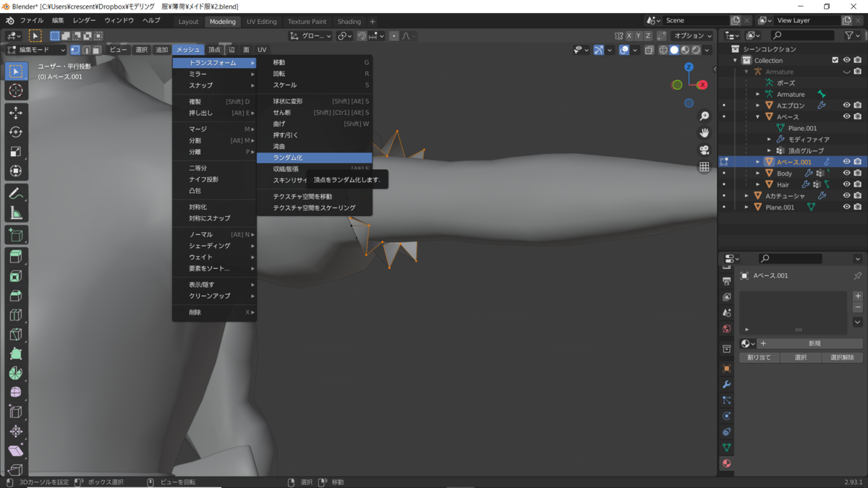This screenshot has width=868, height=488.
Task: Select the Poly Build tool
Action: click(x=16, y=354)
